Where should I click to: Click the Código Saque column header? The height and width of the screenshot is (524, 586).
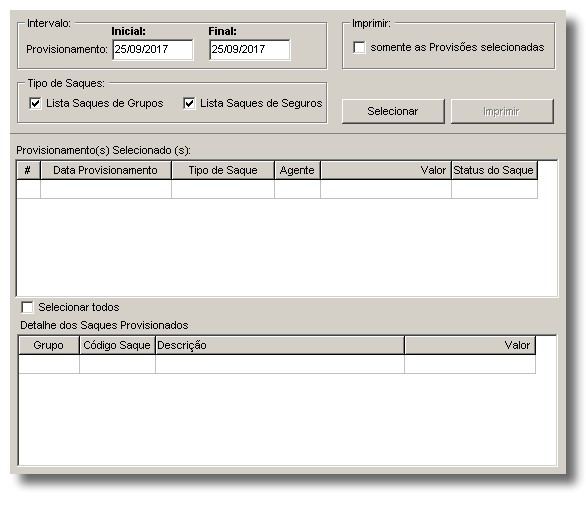tap(117, 345)
